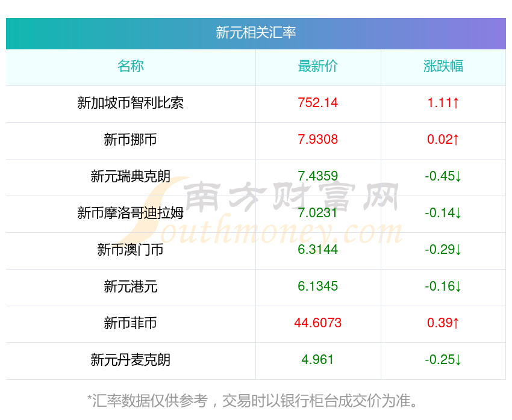
Task: Click the 新币澳门币 row name
Action: (x=131, y=250)
